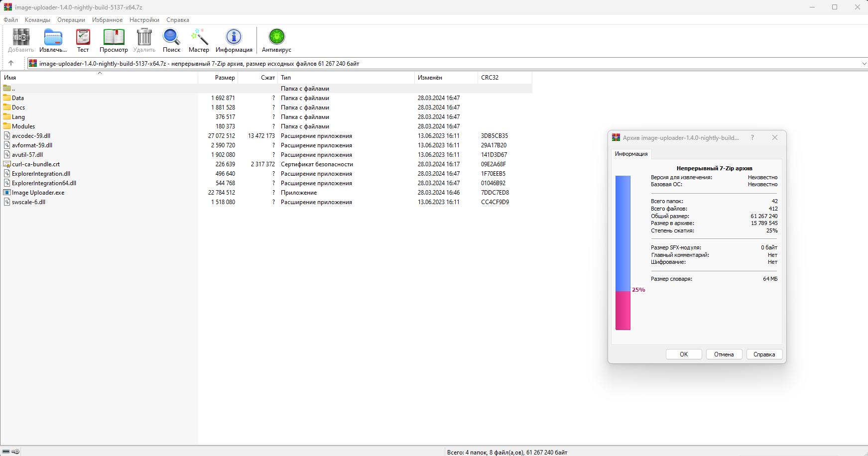Select the curl-ca-bundle.crt certificate icon
The image size is (868, 456).
pos(7,164)
